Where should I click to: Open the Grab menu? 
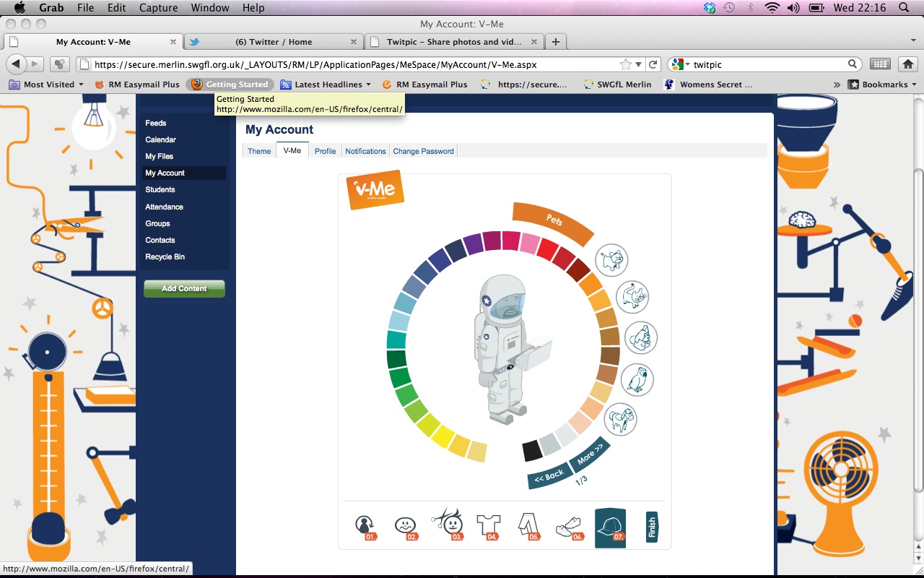[51, 8]
